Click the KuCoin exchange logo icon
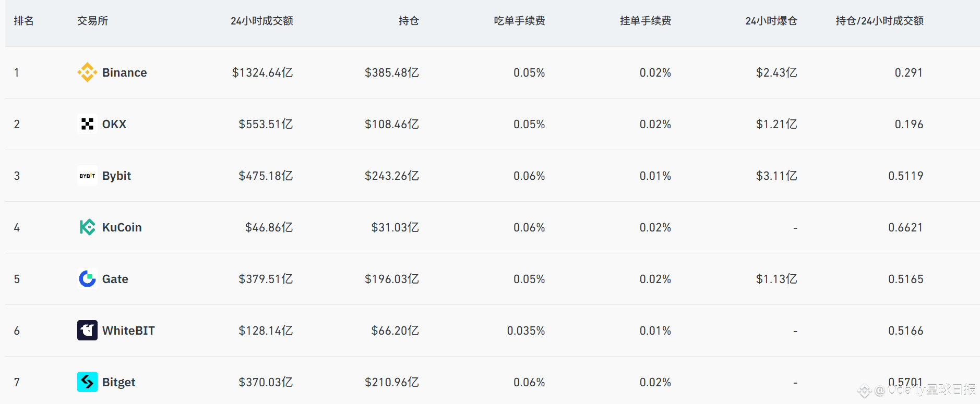 pyautogui.click(x=87, y=227)
